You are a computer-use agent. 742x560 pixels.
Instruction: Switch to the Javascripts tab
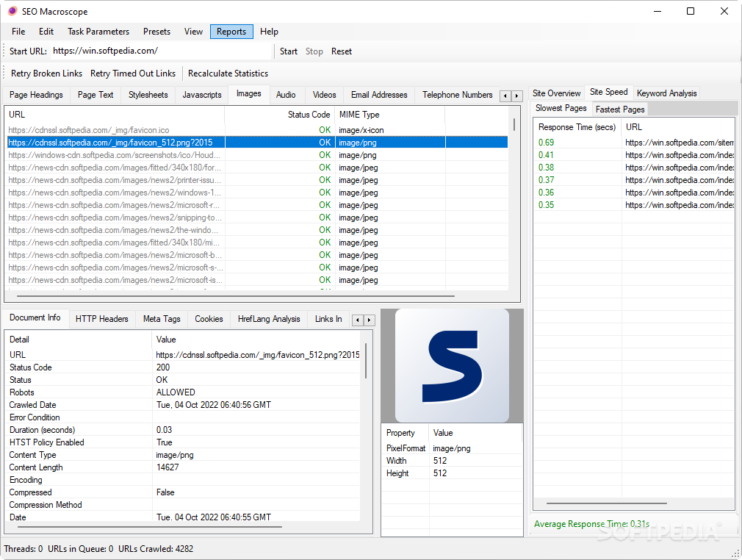(201, 95)
